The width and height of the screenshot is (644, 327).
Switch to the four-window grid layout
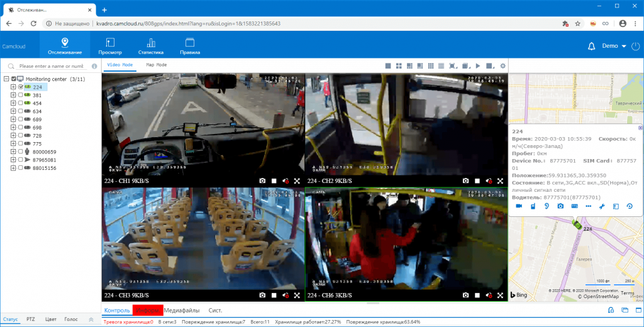click(x=399, y=65)
